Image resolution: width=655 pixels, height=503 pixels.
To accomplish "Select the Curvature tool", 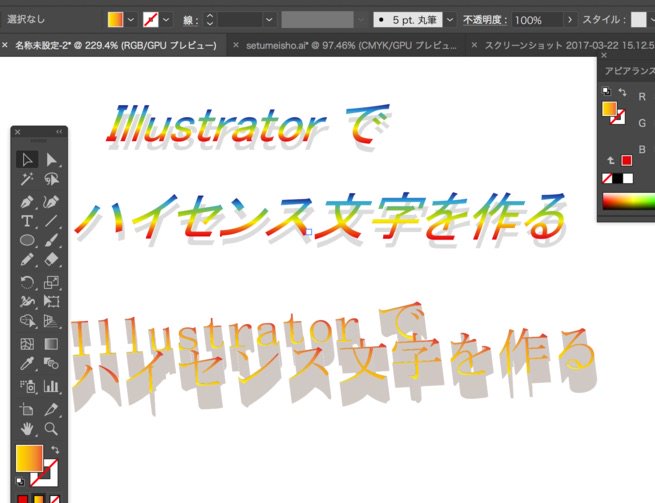I will 51,202.
